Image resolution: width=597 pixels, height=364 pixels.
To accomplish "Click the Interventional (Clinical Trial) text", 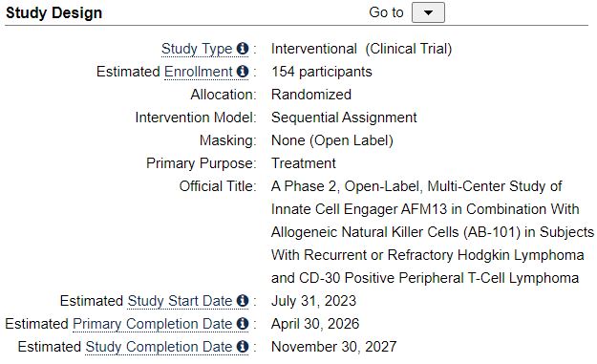I will click(361, 49).
